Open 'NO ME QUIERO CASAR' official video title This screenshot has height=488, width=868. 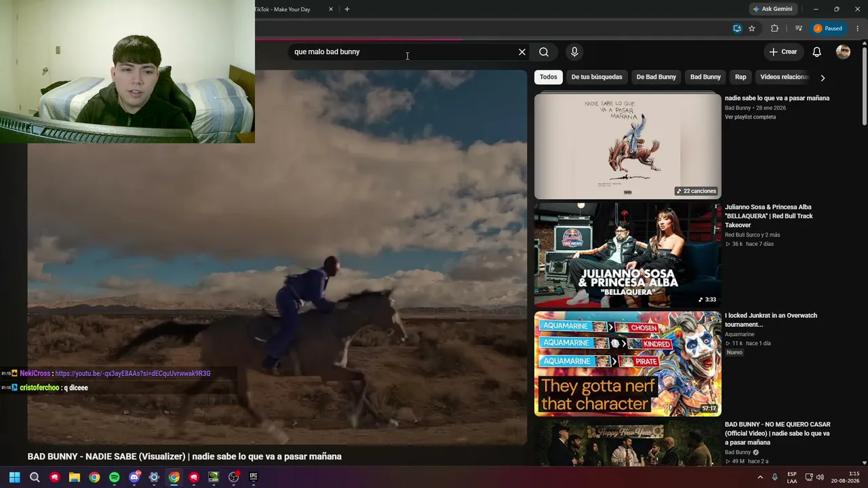click(x=777, y=433)
